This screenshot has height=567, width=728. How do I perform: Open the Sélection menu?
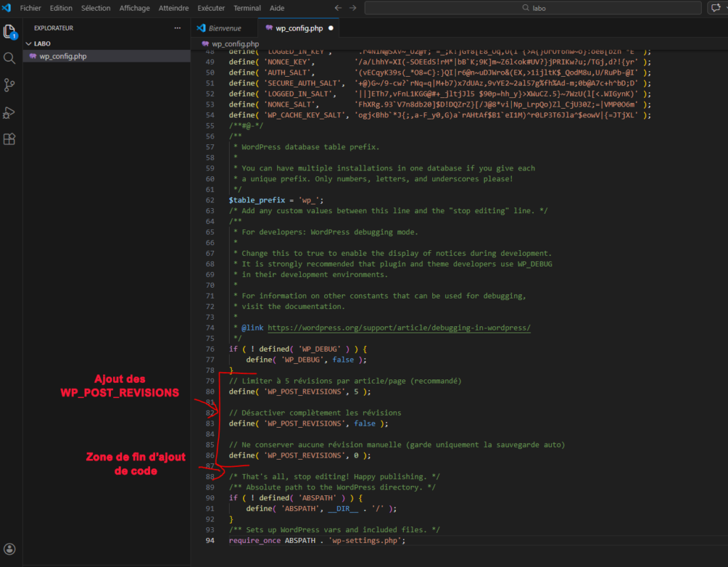click(96, 8)
